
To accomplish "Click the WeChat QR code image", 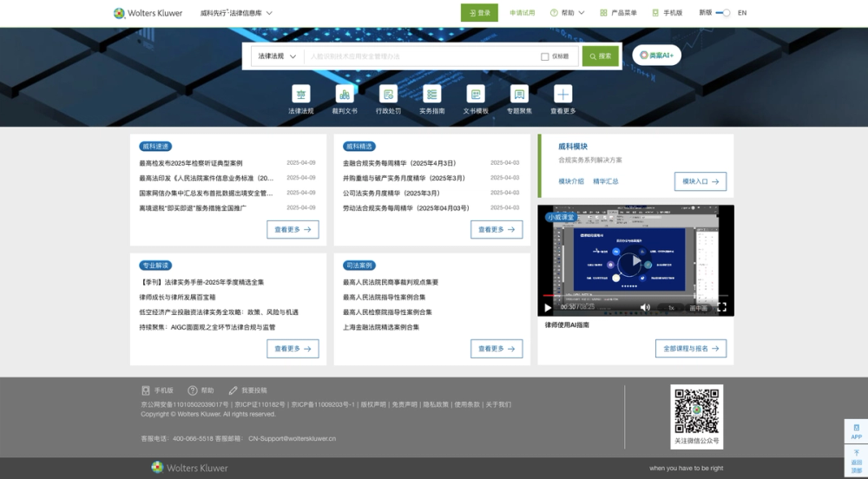I will 696,411.
